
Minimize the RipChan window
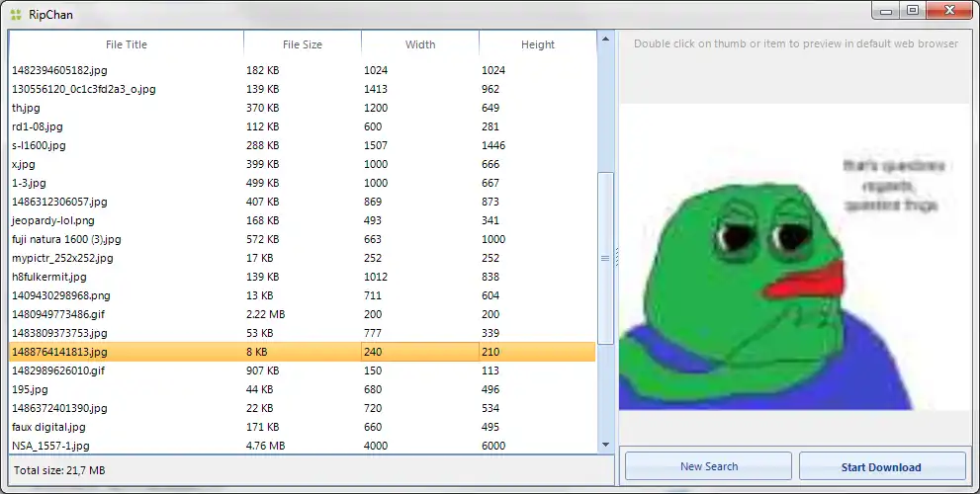pyautogui.click(x=886, y=11)
